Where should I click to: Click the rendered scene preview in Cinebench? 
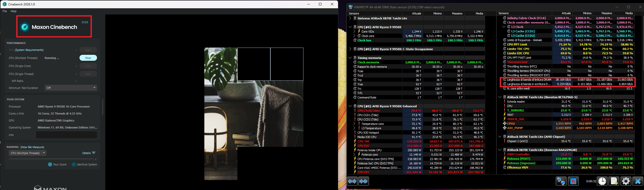[254, 114]
